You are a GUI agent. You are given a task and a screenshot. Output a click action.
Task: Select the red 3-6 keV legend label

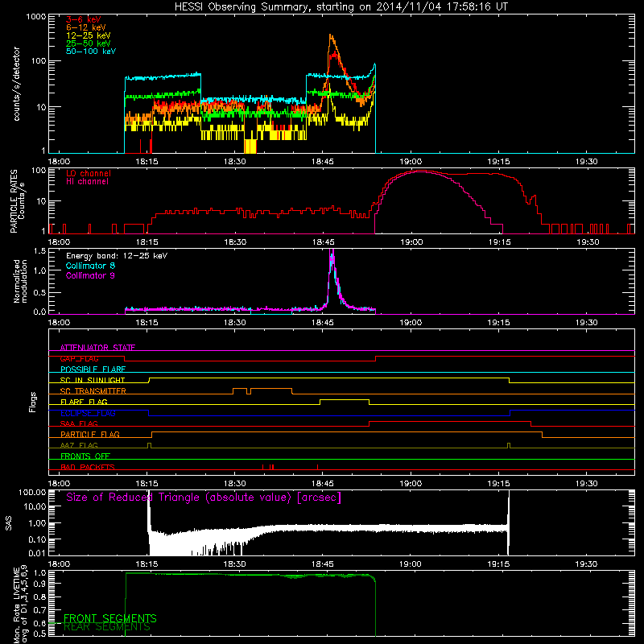[84, 19]
